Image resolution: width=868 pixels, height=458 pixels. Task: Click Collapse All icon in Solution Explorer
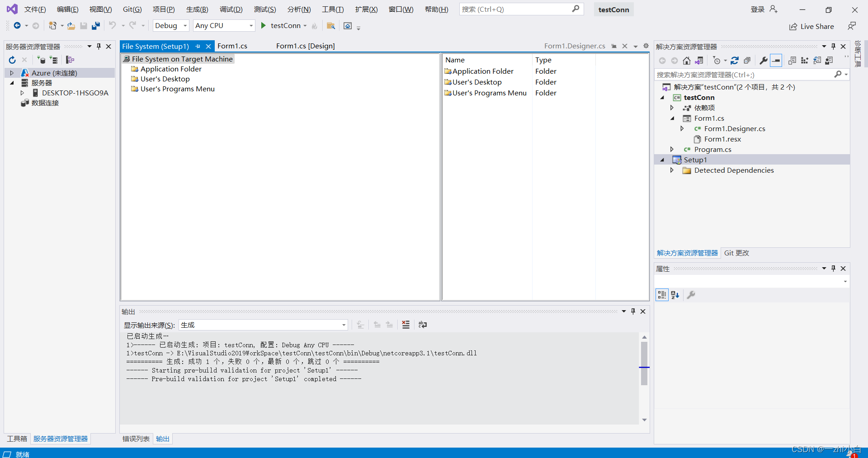(x=747, y=61)
